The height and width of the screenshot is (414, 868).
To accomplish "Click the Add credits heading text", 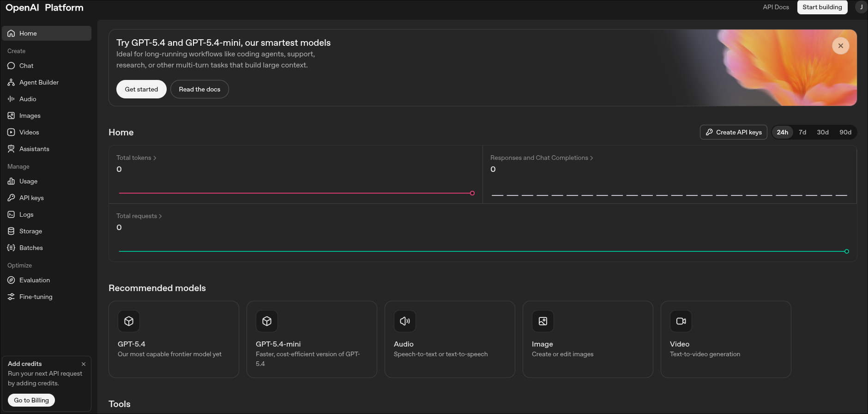I will coord(25,364).
